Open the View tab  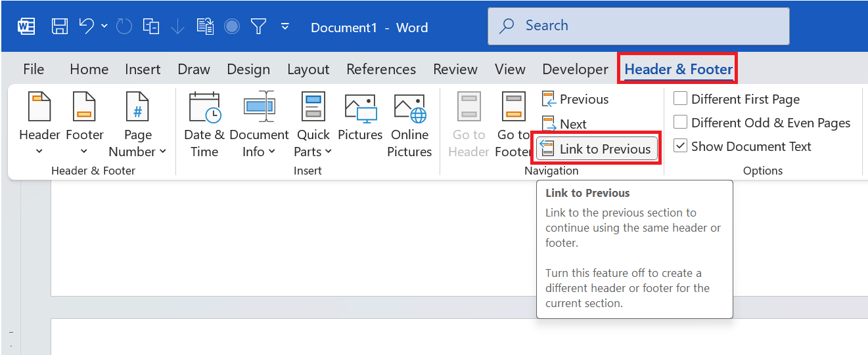pos(510,69)
